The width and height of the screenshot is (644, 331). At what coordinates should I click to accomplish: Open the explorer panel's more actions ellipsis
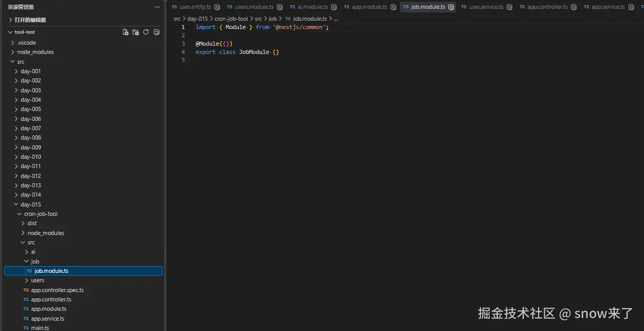tap(157, 7)
